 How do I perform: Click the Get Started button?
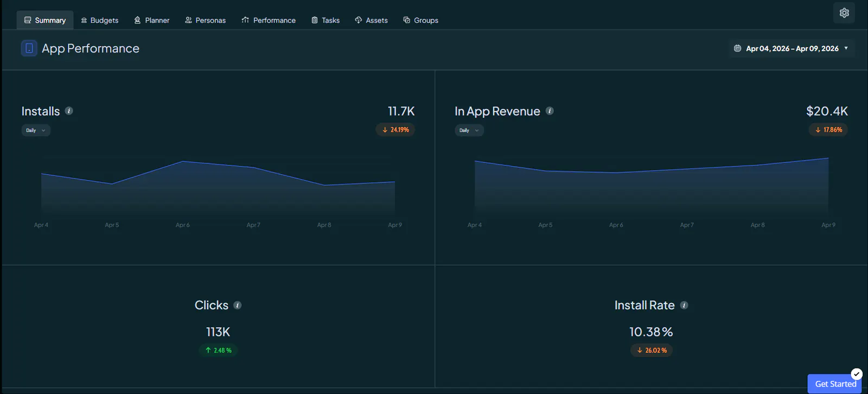coord(834,384)
